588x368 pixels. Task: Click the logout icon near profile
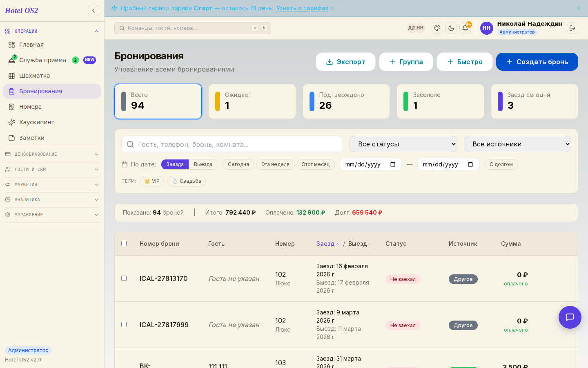click(x=572, y=28)
